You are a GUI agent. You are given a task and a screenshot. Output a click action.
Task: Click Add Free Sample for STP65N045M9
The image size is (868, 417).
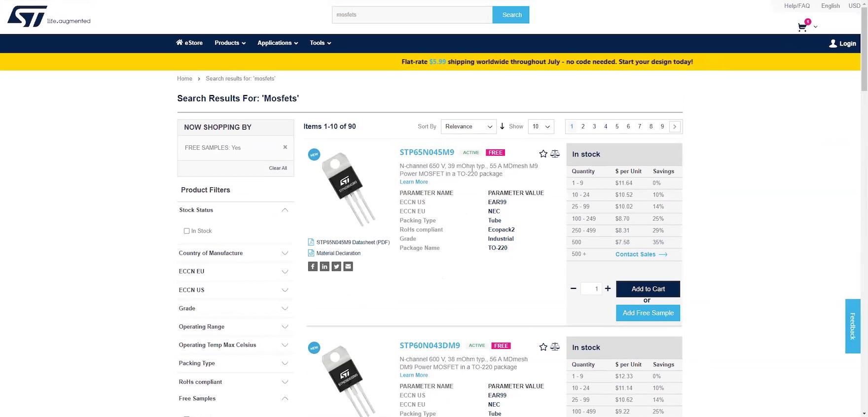(648, 313)
